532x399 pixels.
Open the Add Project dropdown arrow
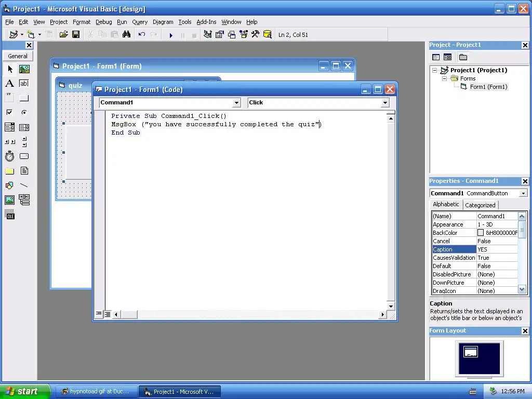[x=22, y=34]
